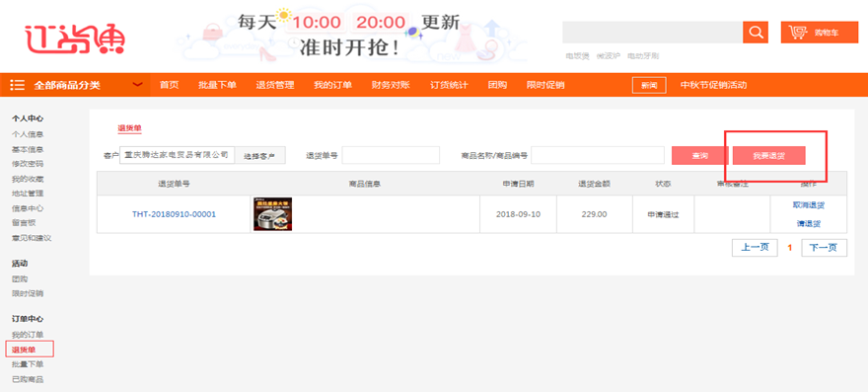This screenshot has width=868, height=392.
Task: Click hot keyword 电动牙刷 under search
Action: [x=643, y=56]
